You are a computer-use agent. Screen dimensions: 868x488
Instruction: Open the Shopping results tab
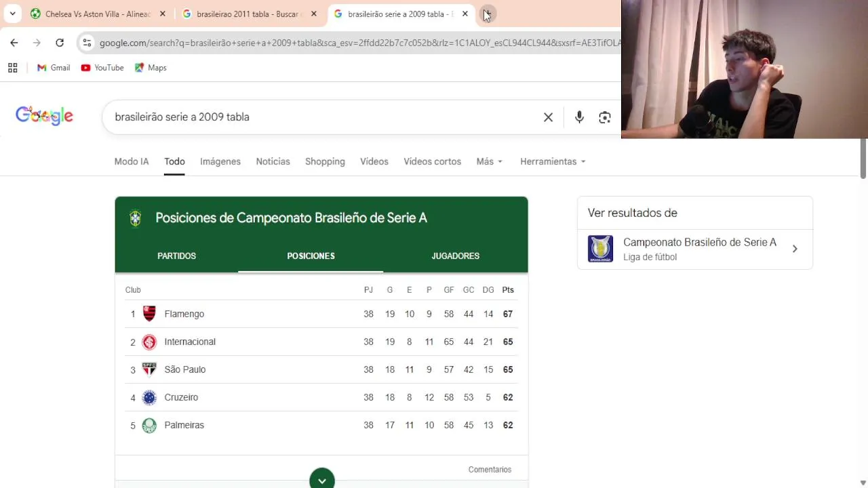[325, 161]
